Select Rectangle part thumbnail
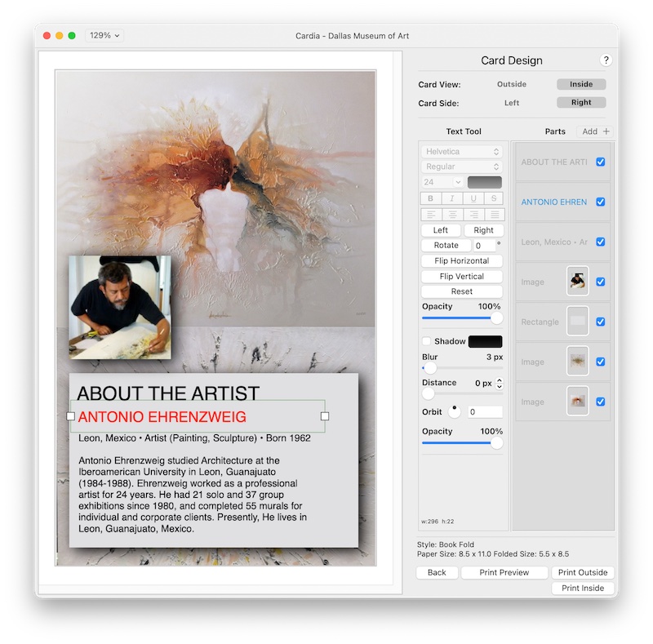 pyautogui.click(x=578, y=321)
